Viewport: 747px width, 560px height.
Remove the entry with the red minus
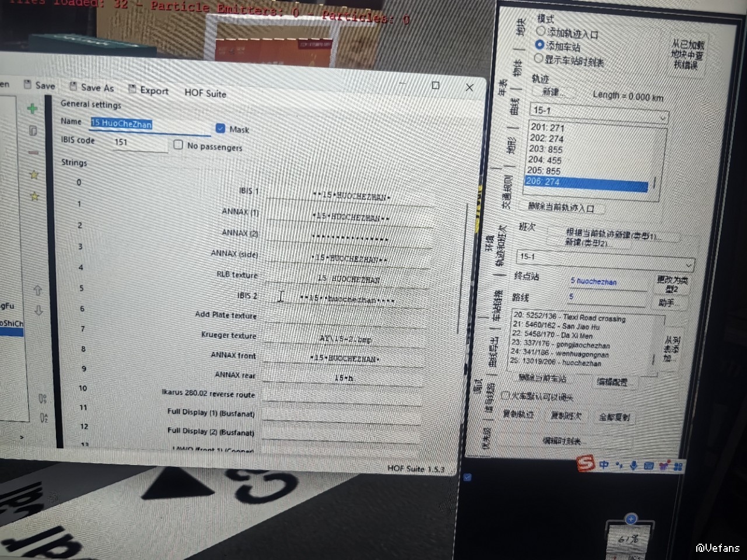(33, 153)
